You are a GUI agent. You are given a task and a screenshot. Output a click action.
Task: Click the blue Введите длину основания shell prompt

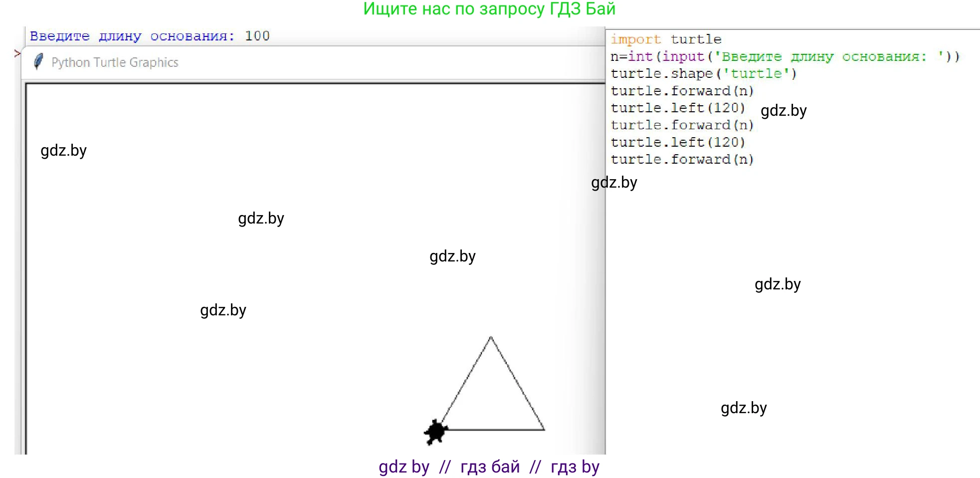[x=132, y=36]
